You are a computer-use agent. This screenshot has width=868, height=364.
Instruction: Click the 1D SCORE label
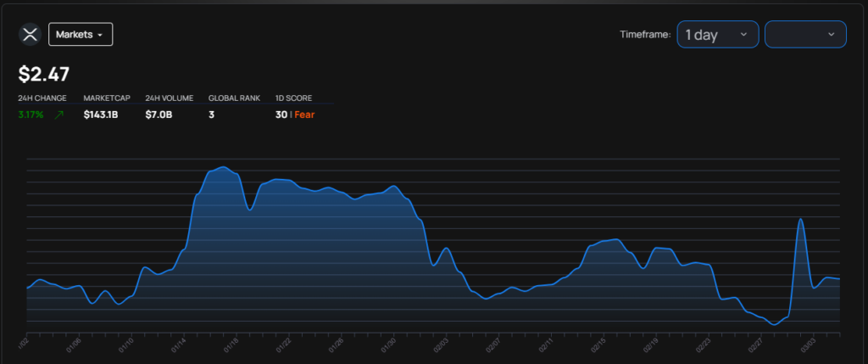(x=294, y=98)
